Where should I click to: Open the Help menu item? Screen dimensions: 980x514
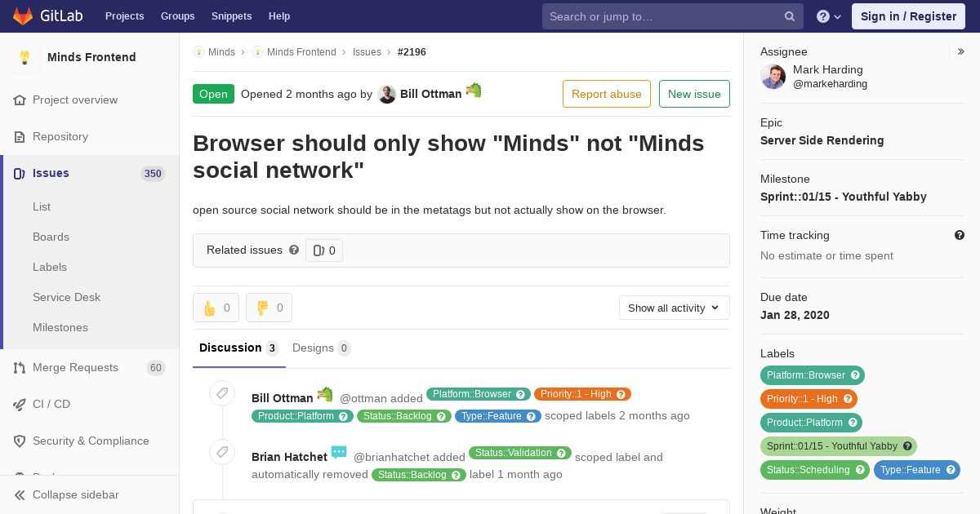click(x=279, y=16)
